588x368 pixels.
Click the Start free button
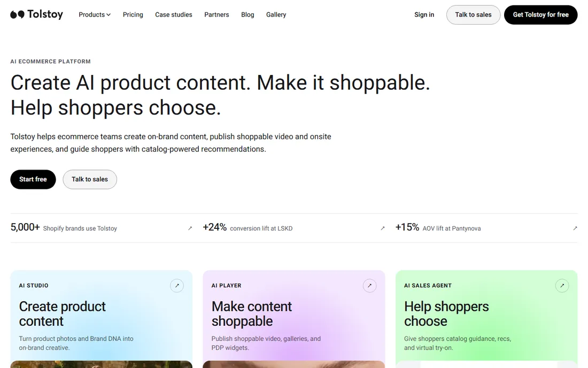[33, 179]
